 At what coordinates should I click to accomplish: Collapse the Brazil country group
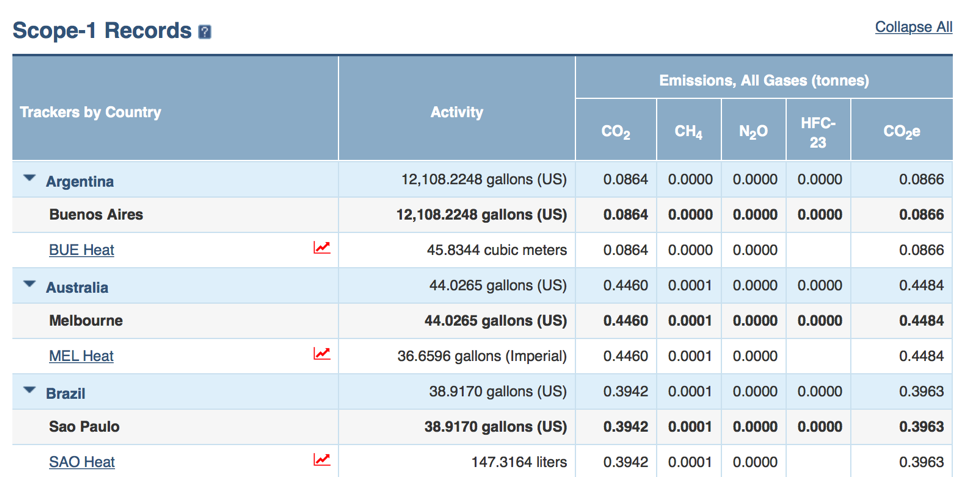pyautogui.click(x=30, y=392)
